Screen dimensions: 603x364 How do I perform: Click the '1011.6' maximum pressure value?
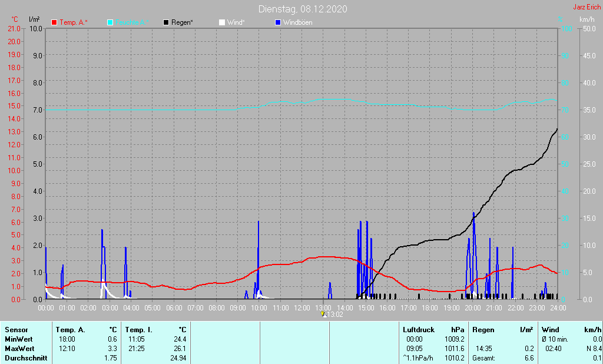click(x=454, y=349)
